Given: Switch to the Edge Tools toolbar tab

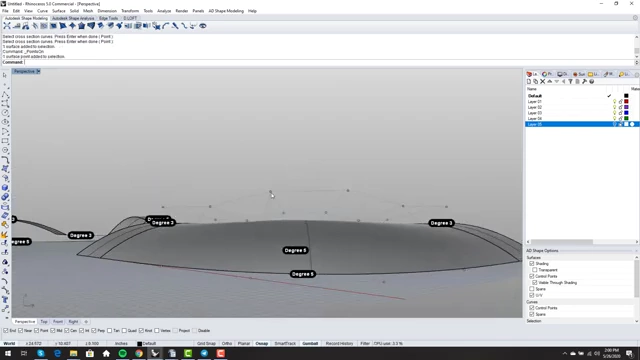Looking at the screenshot, I should (x=109, y=18).
